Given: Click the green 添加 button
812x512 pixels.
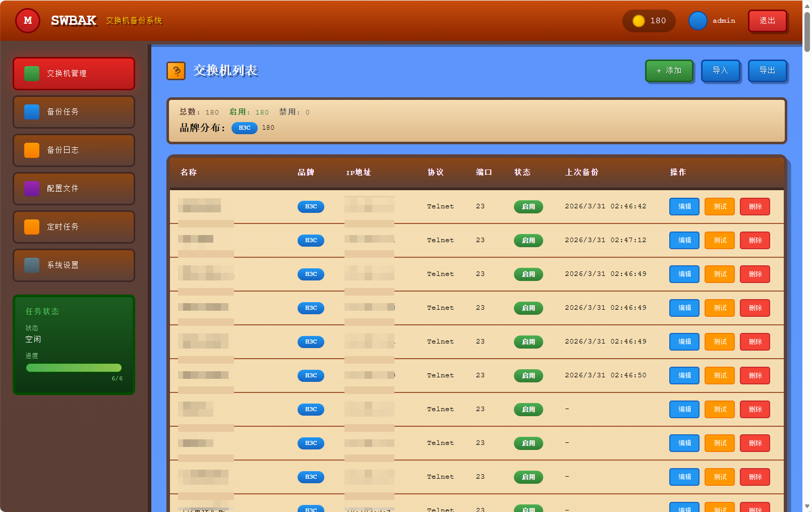Looking at the screenshot, I should pyautogui.click(x=669, y=71).
